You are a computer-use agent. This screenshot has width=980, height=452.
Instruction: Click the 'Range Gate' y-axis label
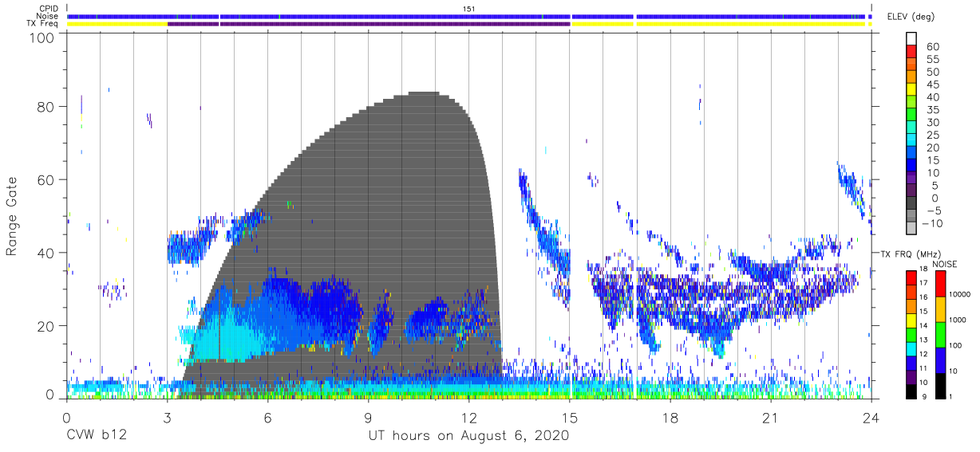coord(12,217)
